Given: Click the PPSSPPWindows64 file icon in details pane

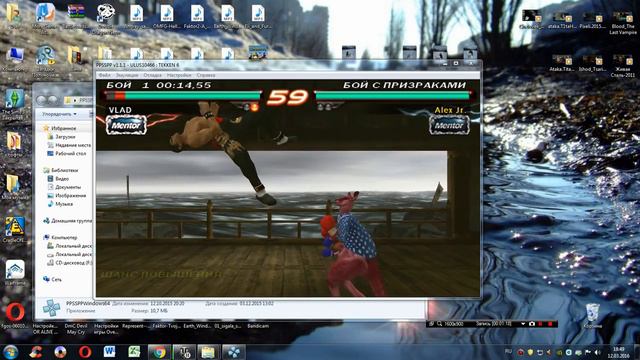Looking at the screenshot, I should point(51,308).
